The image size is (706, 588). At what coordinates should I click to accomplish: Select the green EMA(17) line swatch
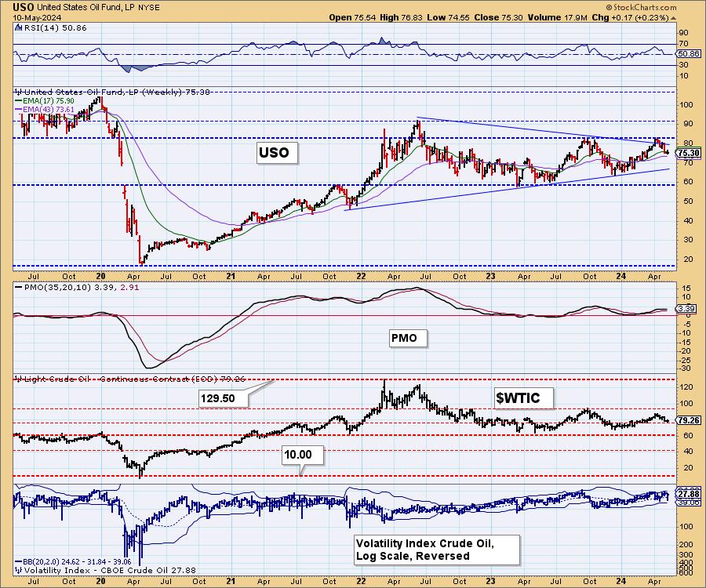[19, 101]
